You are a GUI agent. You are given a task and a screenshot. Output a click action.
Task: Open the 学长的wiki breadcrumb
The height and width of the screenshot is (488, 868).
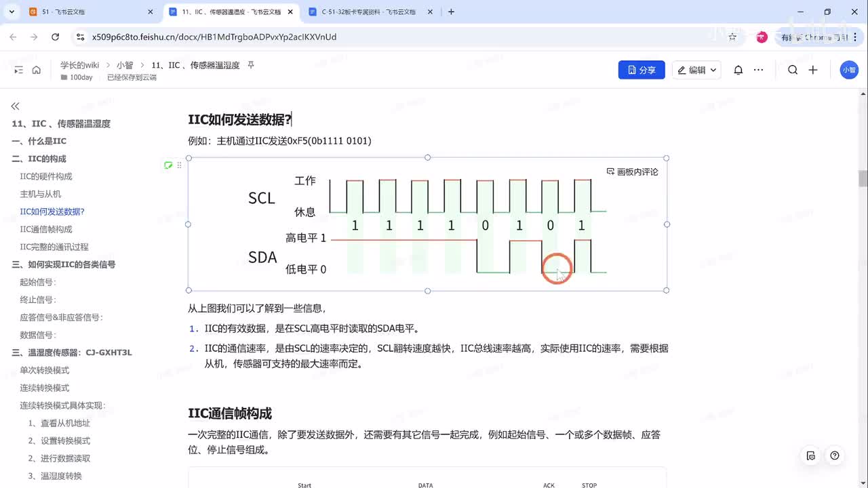[x=79, y=65]
